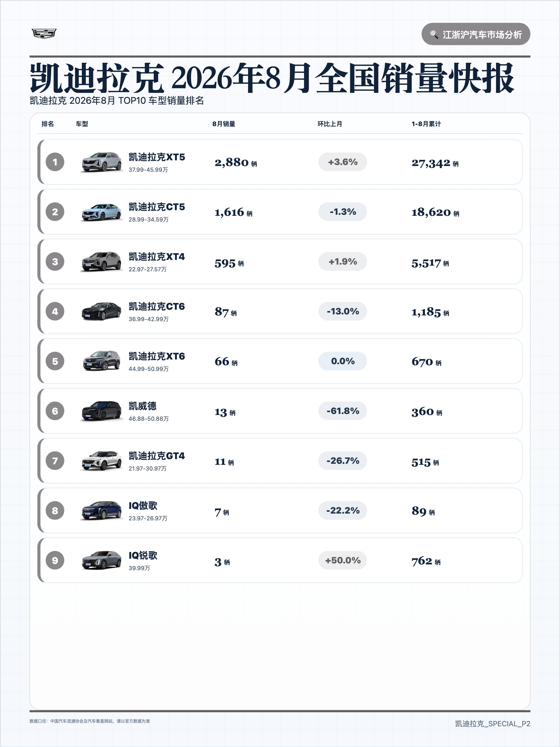This screenshot has width=560, height=747.
Task: Open the 江浙沪汽车市场分析 button
Action: click(476, 34)
